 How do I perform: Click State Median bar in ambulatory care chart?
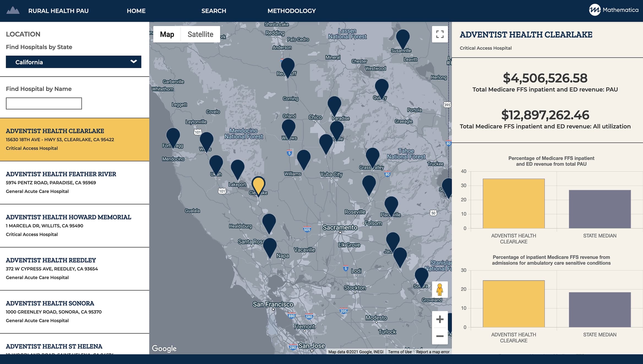600,310
